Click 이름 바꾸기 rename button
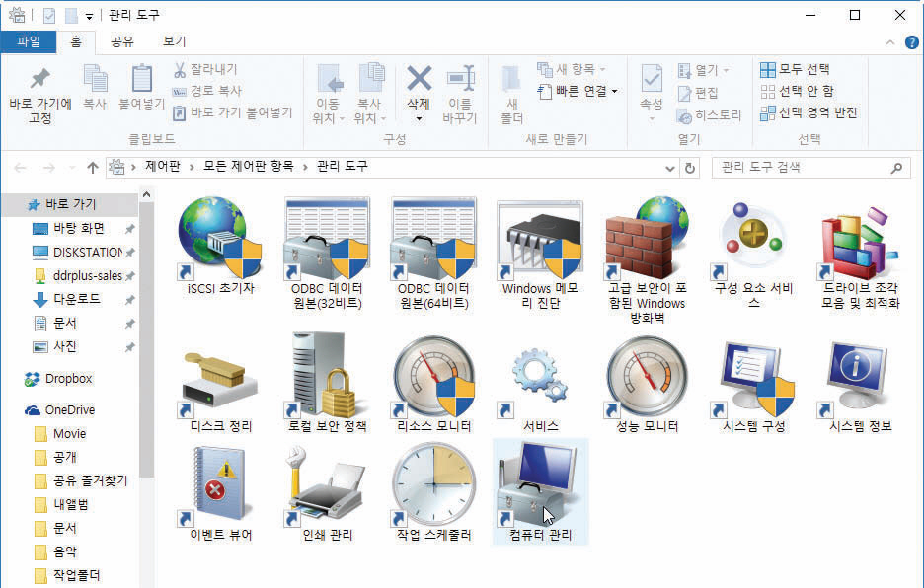 [x=460, y=95]
